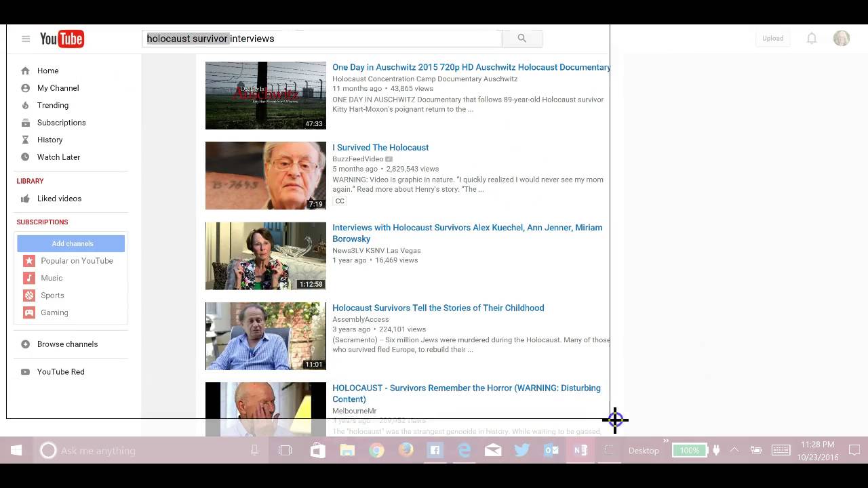This screenshot has height=488, width=868.
Task: Open the One Day in Auschwitz title link
Action: point(471,67)
